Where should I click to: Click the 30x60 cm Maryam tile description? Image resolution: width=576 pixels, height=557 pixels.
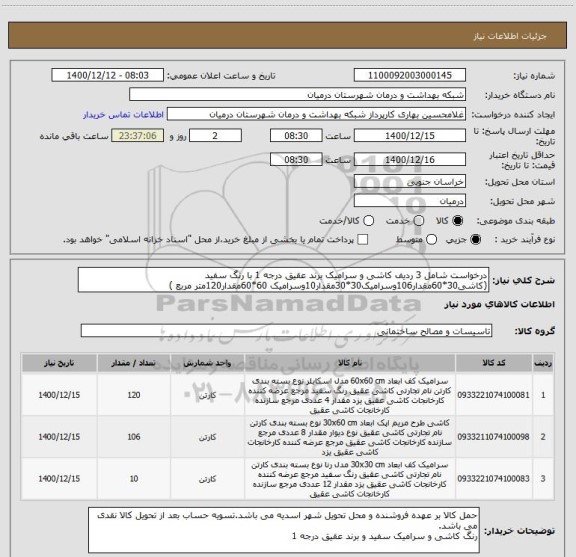click(x=350, y=437)
